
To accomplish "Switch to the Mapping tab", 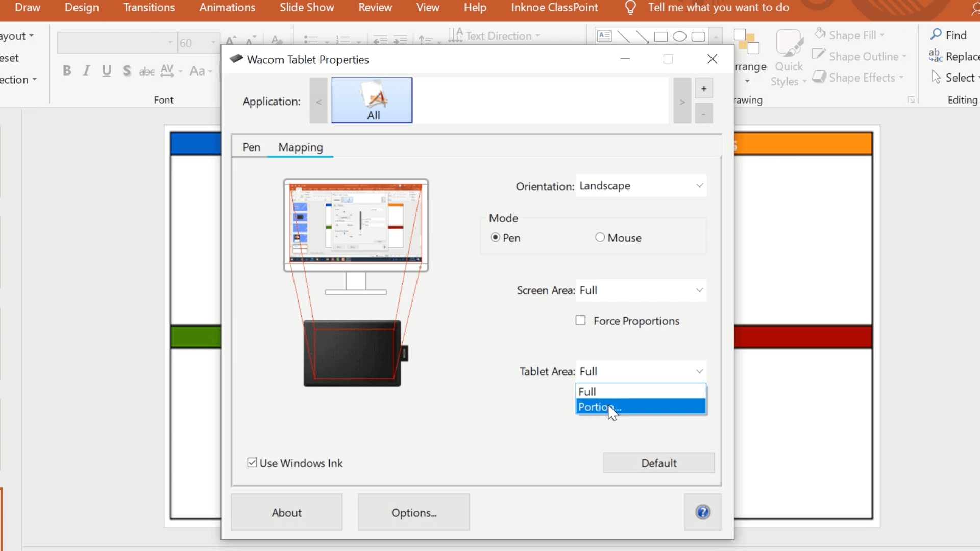I will (301, 147).
